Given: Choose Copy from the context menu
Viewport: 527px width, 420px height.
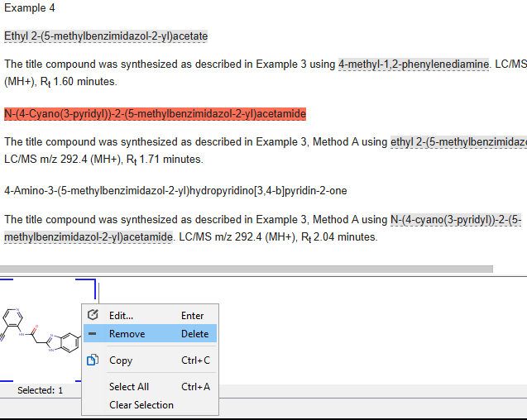Looking at the screenshot, I should (121, 360).
